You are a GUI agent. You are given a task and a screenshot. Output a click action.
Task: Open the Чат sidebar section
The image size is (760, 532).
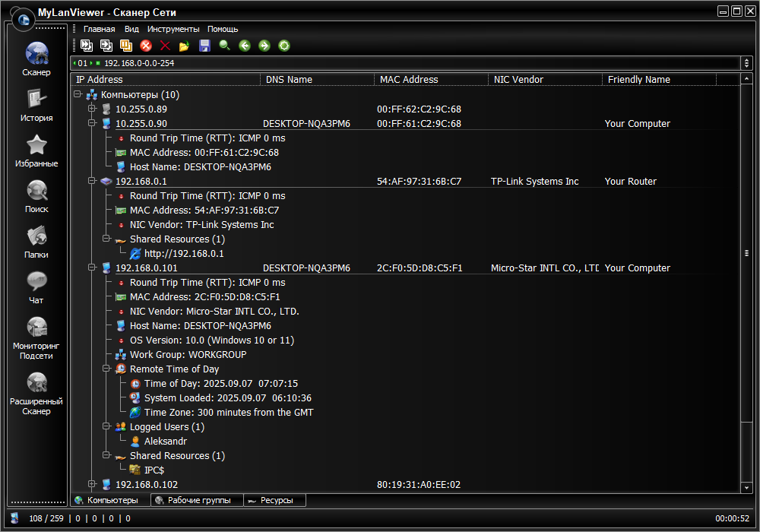pos(36,287)
